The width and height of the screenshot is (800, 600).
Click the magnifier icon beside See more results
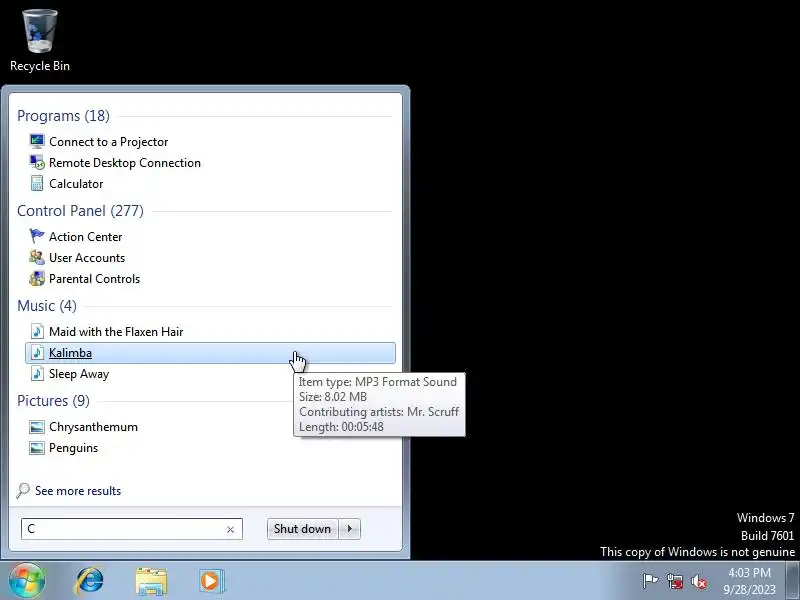click(23, 490)
